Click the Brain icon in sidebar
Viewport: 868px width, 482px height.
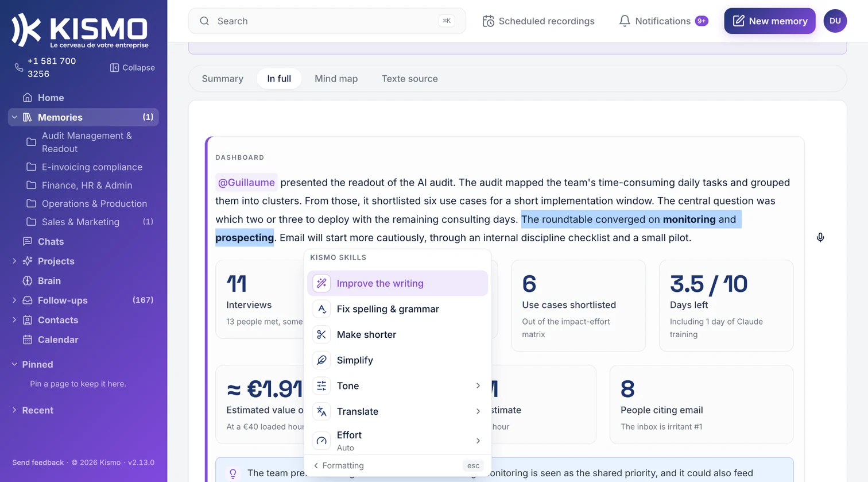pyautogui.click(x=27, y=281)
